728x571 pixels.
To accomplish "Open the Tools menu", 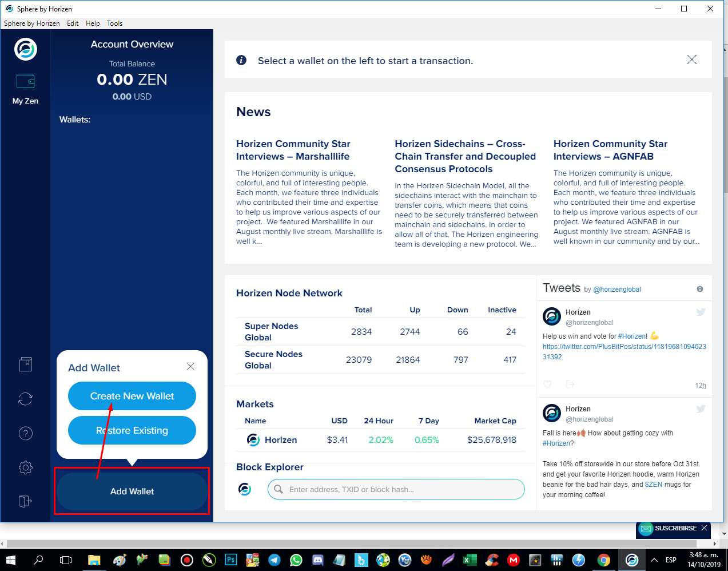I will (x=114, y=23).
